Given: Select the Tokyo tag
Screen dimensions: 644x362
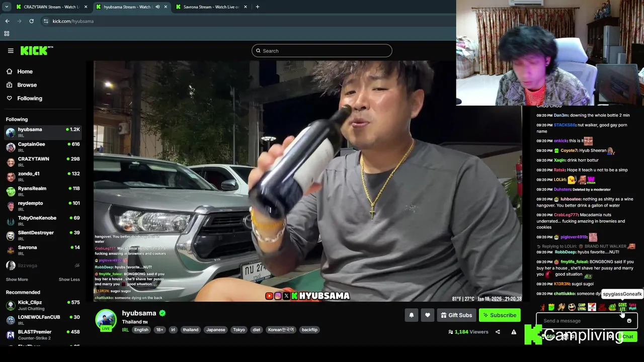Looking at the screenshot, I should (239, 330).
